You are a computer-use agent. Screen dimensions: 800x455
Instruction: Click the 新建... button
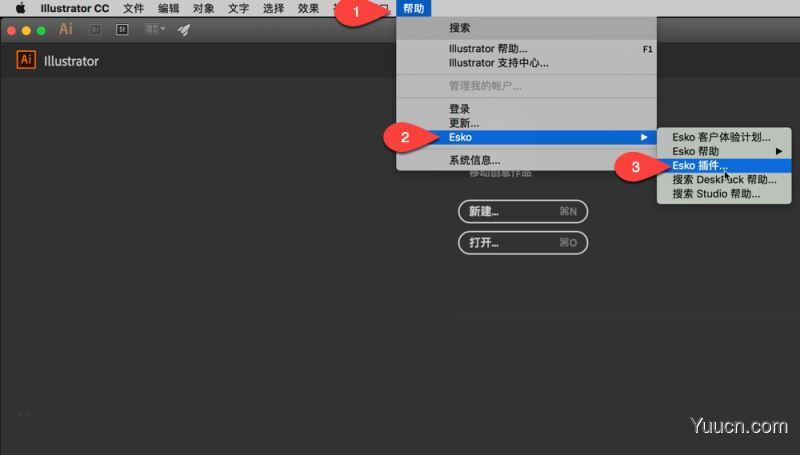tap(523, 212)
